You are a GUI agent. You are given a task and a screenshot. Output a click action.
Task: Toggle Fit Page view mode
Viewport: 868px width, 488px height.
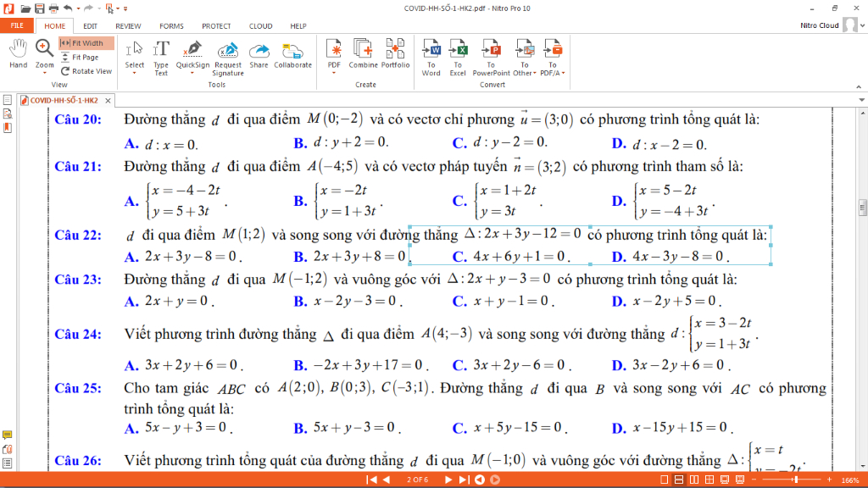click(80, 57)
